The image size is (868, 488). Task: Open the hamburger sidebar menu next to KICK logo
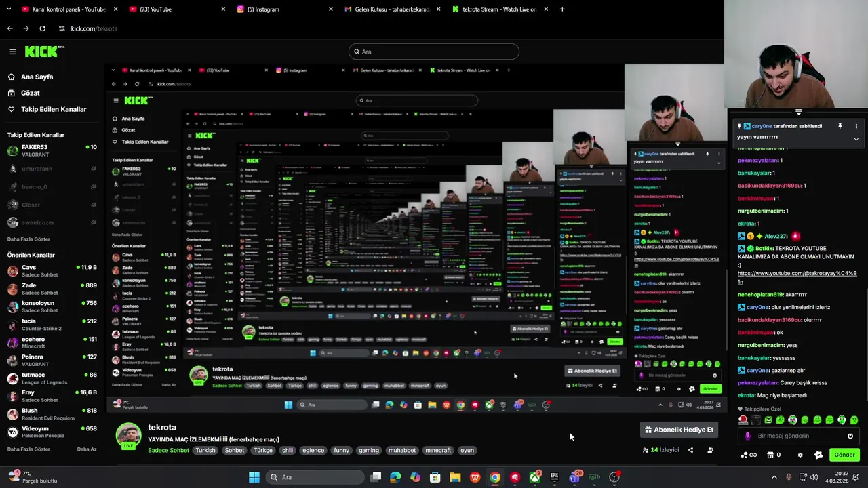point(13,52)
